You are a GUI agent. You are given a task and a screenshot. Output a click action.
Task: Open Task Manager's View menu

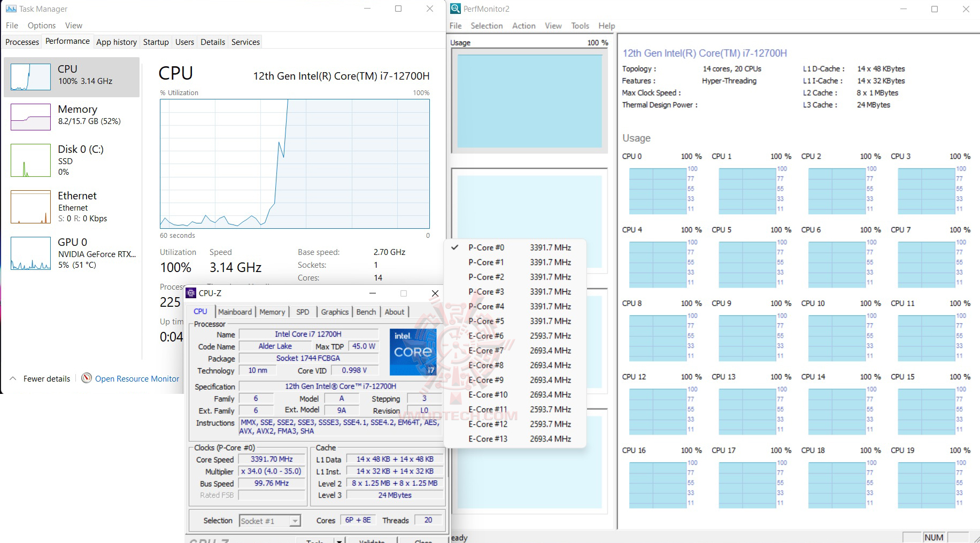point(74,26)
